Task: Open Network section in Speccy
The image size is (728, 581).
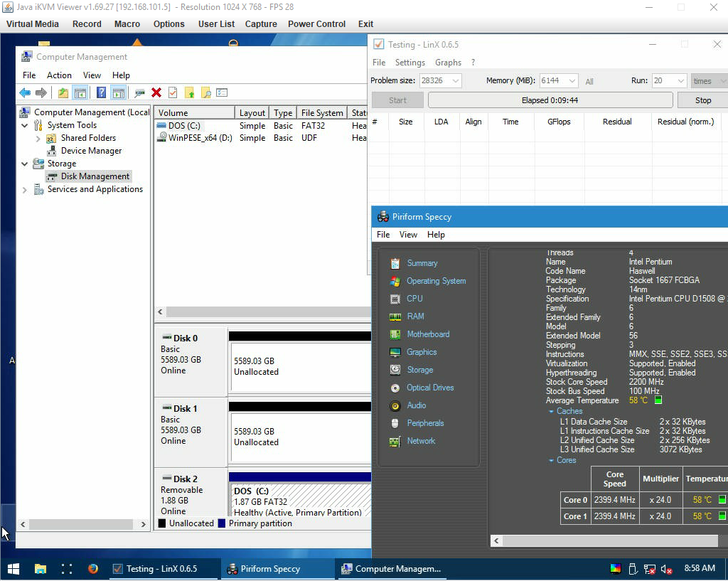Action: point(421,441)
